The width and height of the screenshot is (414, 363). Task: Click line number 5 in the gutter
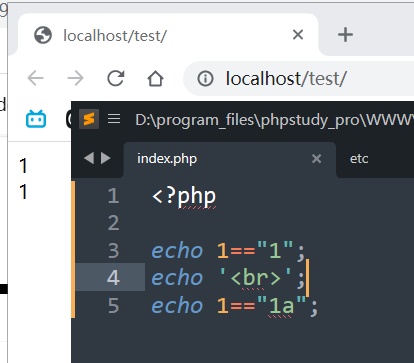click(x=113, y=306)
